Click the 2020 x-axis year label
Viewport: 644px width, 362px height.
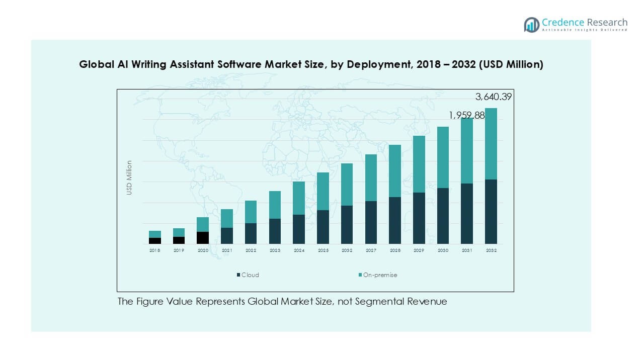point(203,250)
